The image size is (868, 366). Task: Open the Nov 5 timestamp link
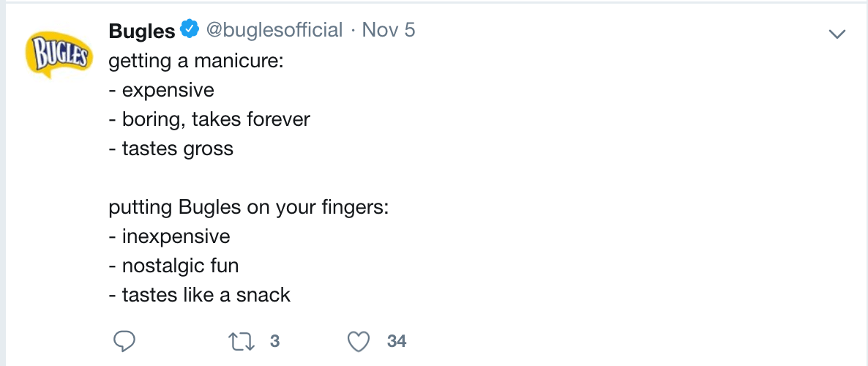[389, 30]
